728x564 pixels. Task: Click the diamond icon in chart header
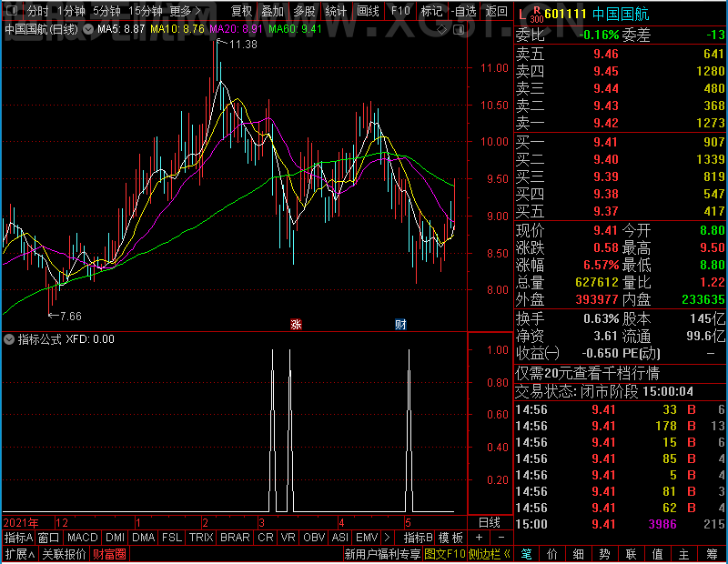[442, 30]
